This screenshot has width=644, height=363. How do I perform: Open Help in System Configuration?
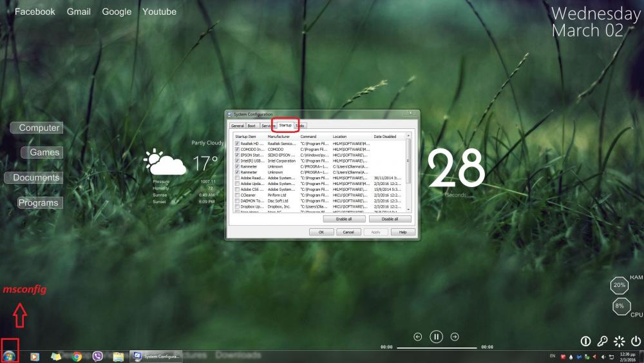403,232
